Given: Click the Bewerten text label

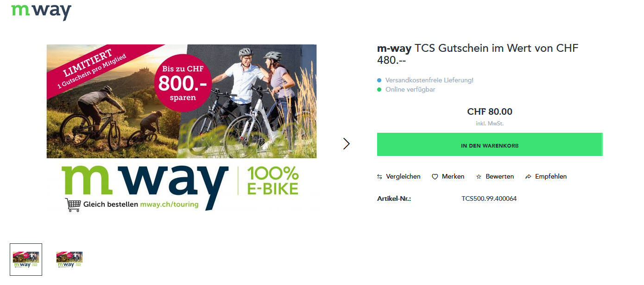Looking at the screenshot, I should coord(499,177).
